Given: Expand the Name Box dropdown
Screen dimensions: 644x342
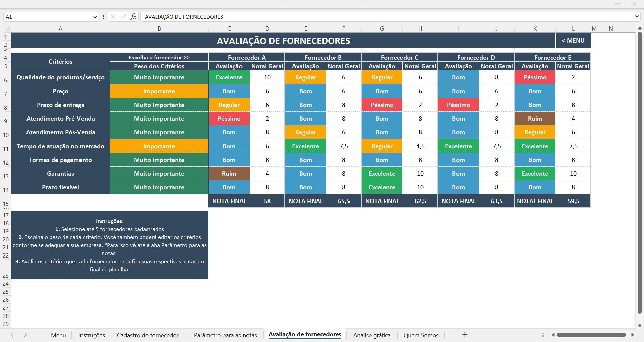Looking at the screenshot, I should pyautogui.click(x=95, y=17).
